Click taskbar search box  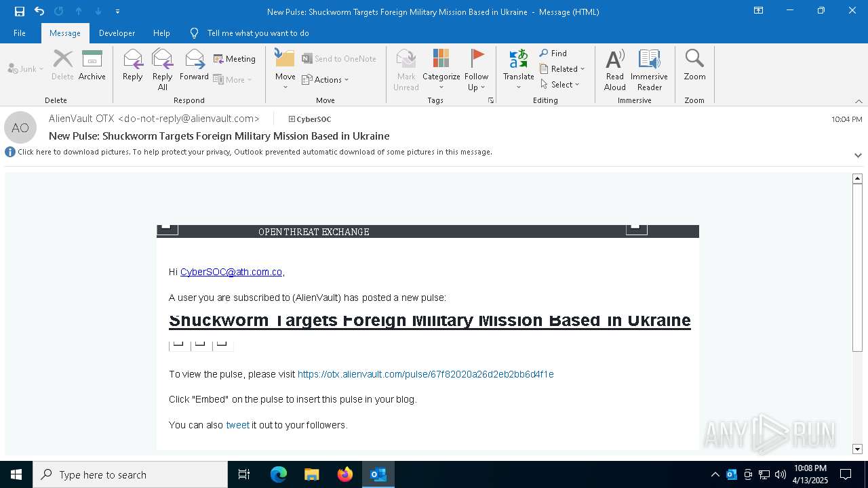130,474
